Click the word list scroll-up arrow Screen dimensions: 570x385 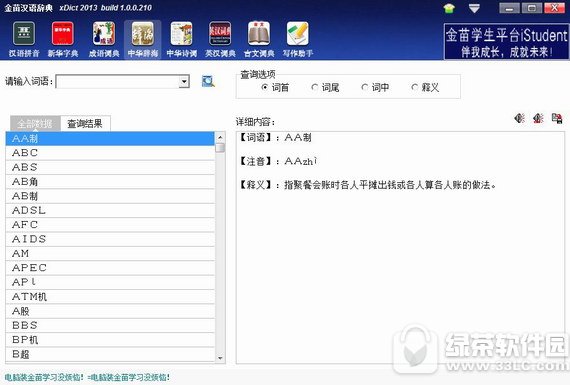220,137
